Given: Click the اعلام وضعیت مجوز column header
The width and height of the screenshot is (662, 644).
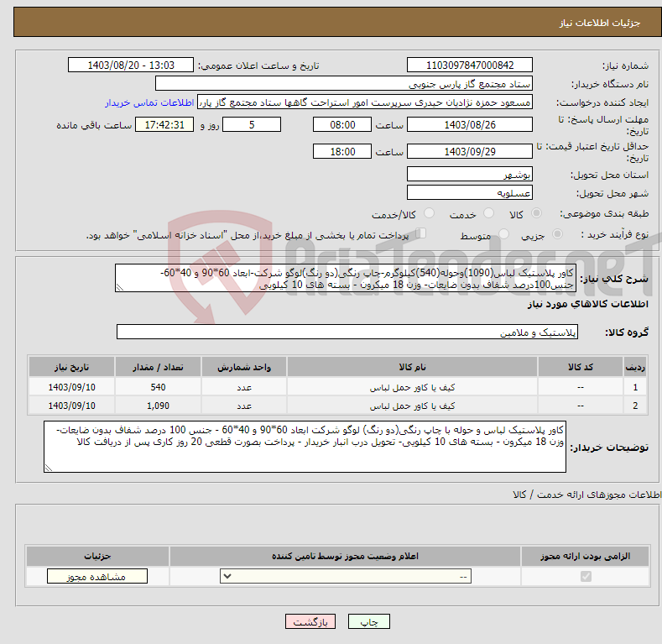Looking at the screenshot, I should tap(345, 556).
